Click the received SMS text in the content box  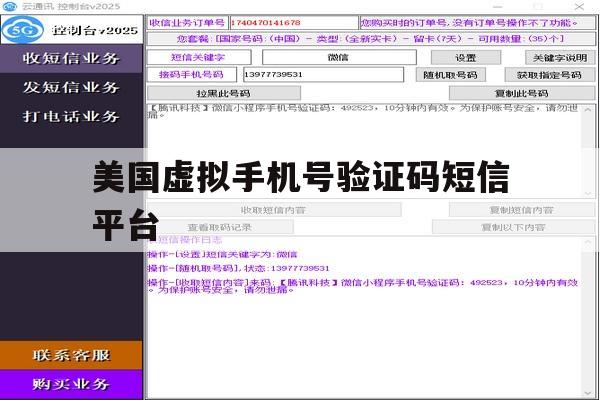coord(363,111)
